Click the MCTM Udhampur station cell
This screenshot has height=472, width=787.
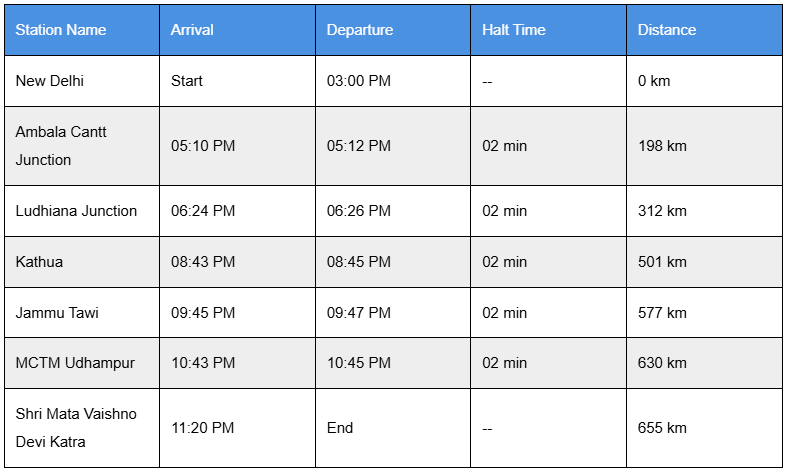click(75, 363)
